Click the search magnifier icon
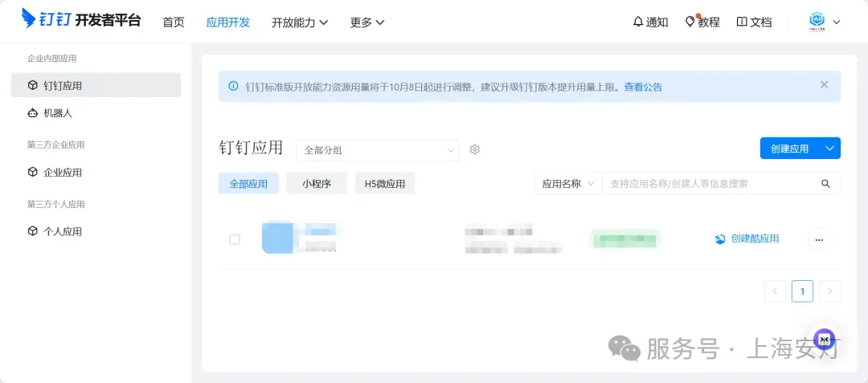This screenshot has width=868, height=383. click(x=826, y=184)
